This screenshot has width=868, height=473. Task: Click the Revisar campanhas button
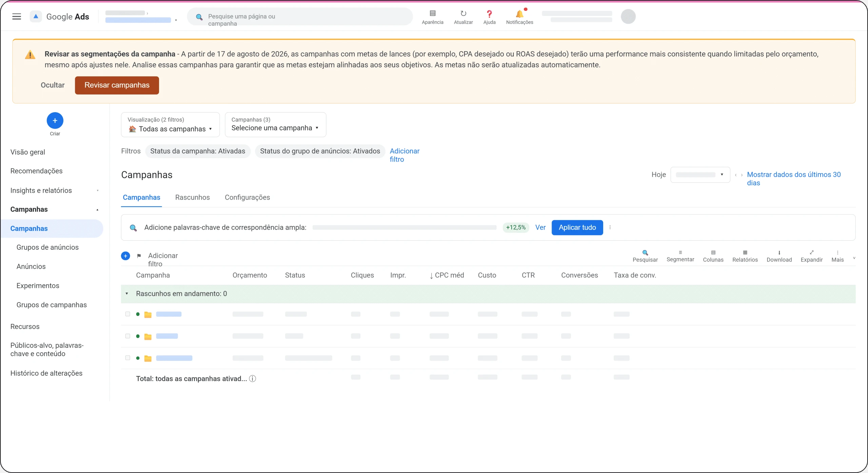117,85
